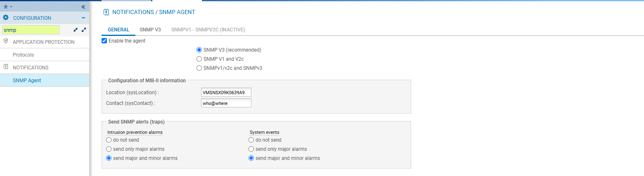The width and height of the screenshot is (644, 176).
Task: Select send only major alarms for system events
Action: (251, 149)
